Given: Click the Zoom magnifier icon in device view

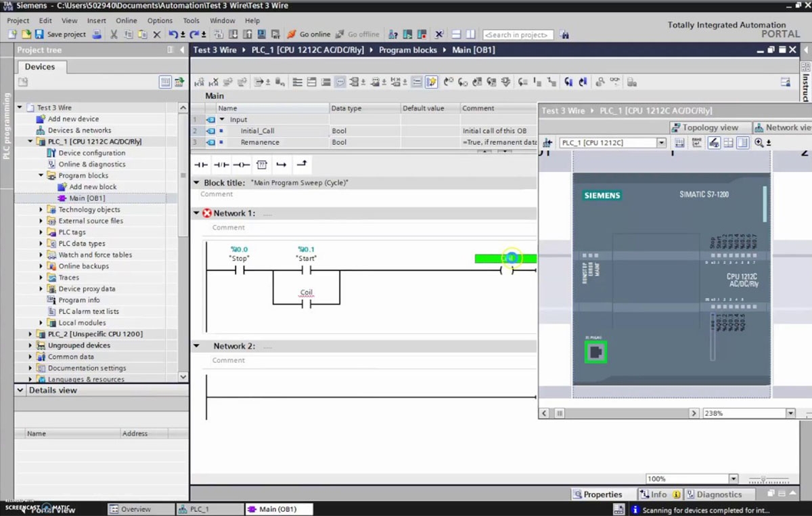Looking at the screenshot, I should coord(759,143).
